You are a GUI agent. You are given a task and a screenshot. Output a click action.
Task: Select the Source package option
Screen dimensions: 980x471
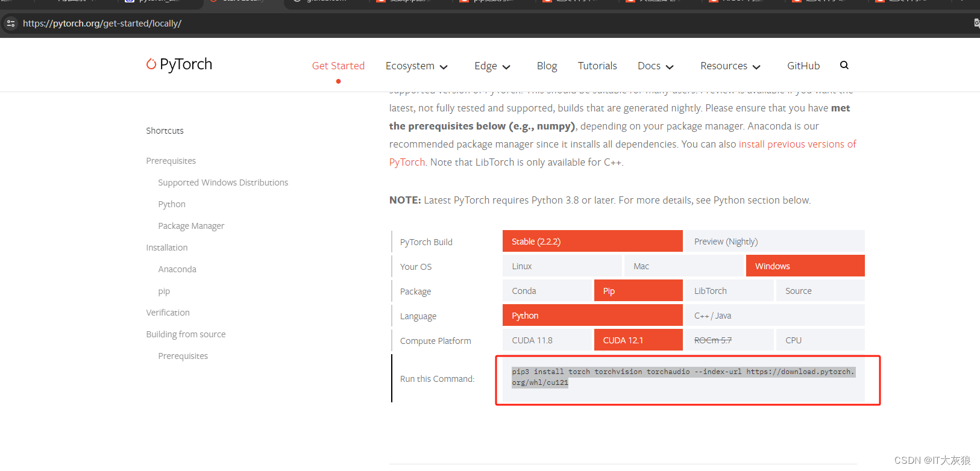tap(820, 290)
